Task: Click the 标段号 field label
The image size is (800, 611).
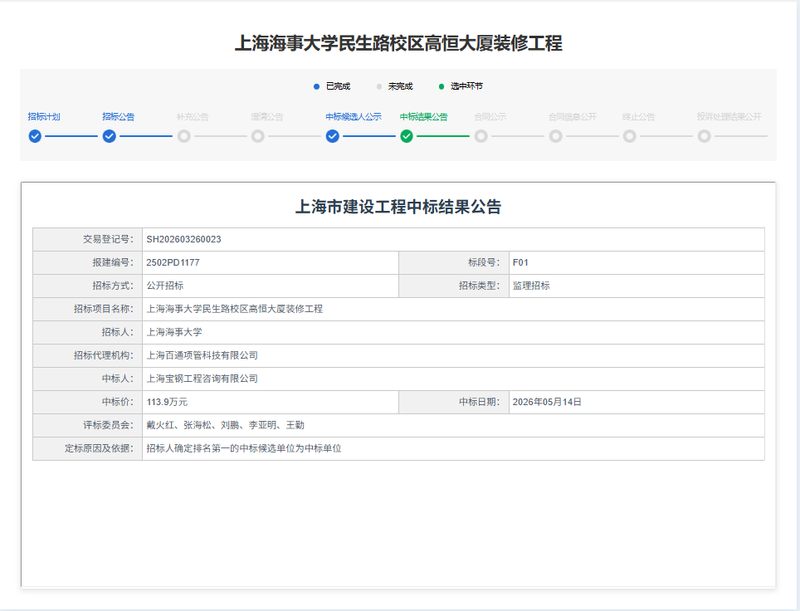Action: 484,263
